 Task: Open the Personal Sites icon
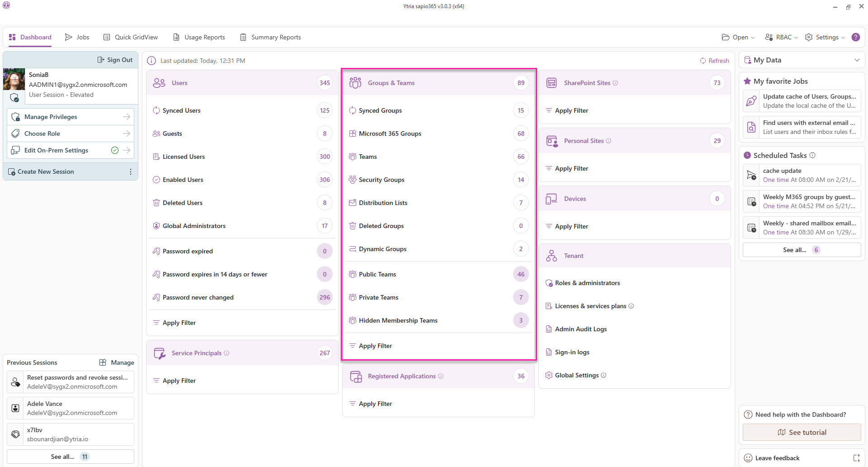(x=552, y=140)
